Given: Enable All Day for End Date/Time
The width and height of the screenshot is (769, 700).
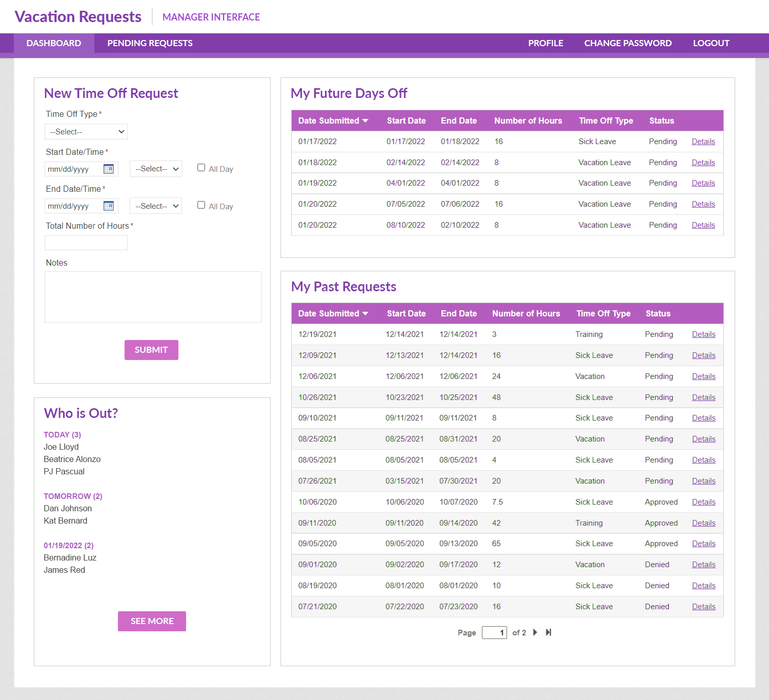Looking at the screenshot, I should 201,205.
